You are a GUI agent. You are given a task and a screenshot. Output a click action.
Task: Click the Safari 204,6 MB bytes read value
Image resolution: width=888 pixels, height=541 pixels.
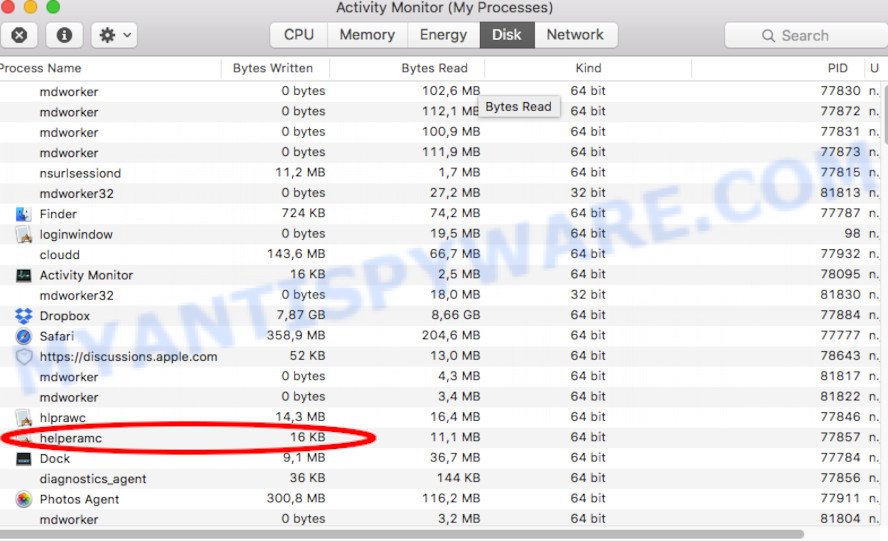pyautogui.click(x=451, y=335)
